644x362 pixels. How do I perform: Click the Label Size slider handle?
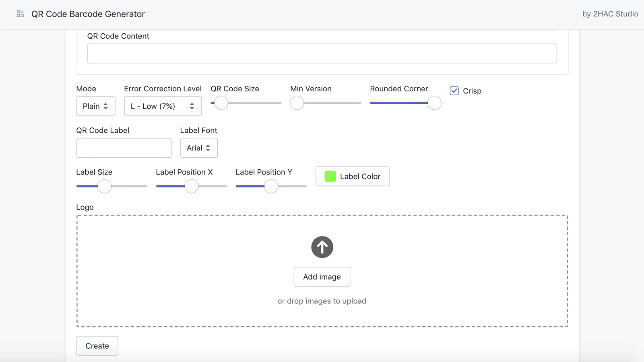click(105, 186)
